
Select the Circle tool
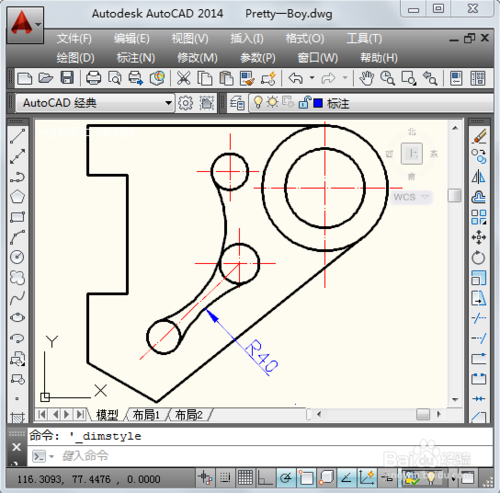pyautogui.click(x=17, y=257)
